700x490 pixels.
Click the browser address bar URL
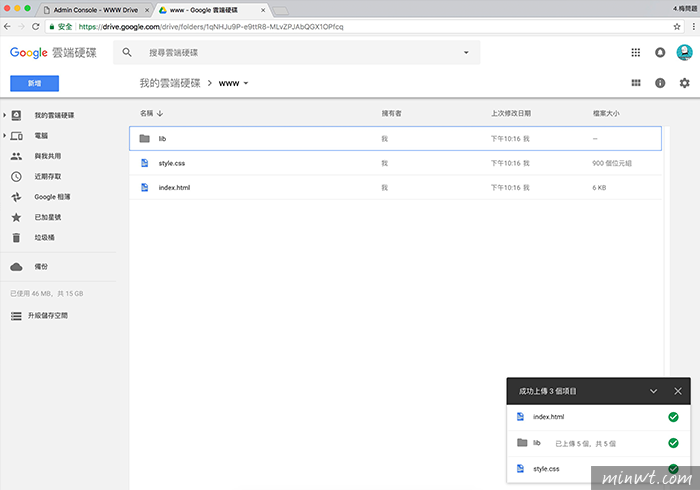point(211,27)
